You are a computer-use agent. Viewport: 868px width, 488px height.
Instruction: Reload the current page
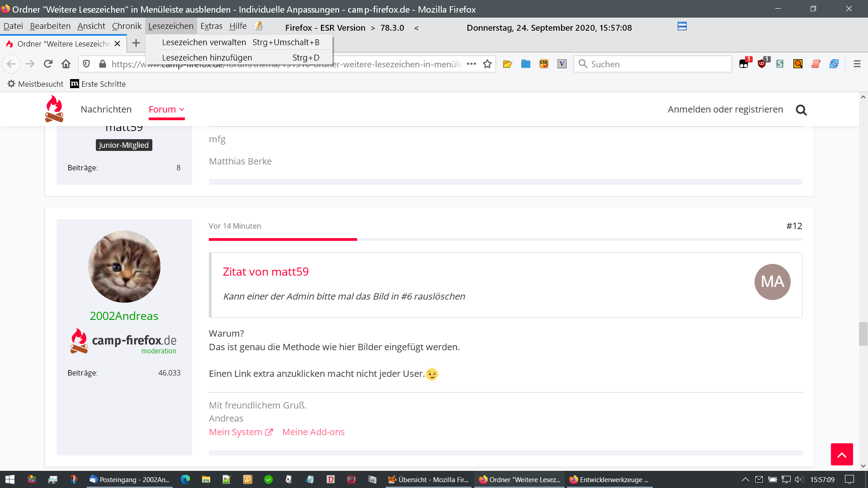(x=48, y=64)
